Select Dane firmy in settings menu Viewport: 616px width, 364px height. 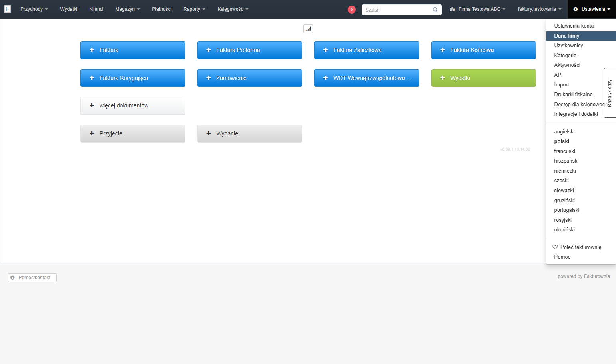581,36
